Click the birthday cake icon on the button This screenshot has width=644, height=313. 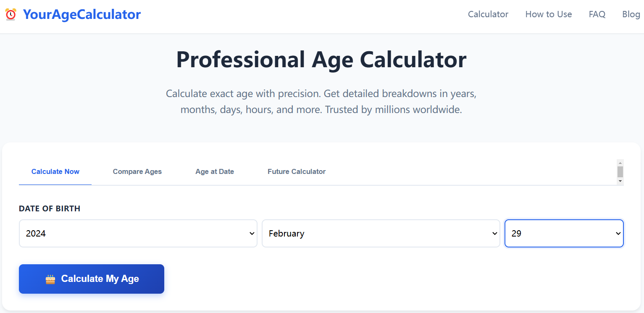(x=50, y=279)
